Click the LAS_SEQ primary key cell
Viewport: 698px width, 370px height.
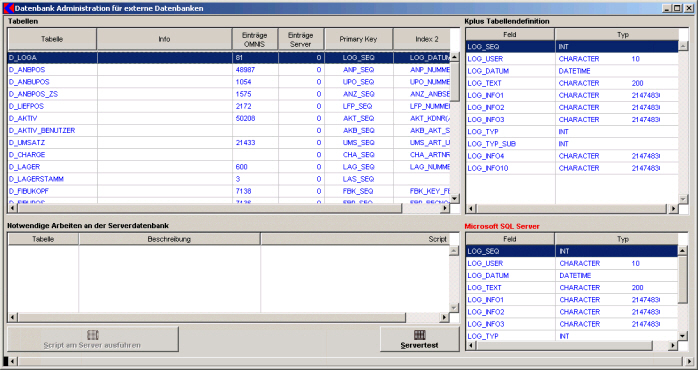pyautogui.click(x=358, y=179)
